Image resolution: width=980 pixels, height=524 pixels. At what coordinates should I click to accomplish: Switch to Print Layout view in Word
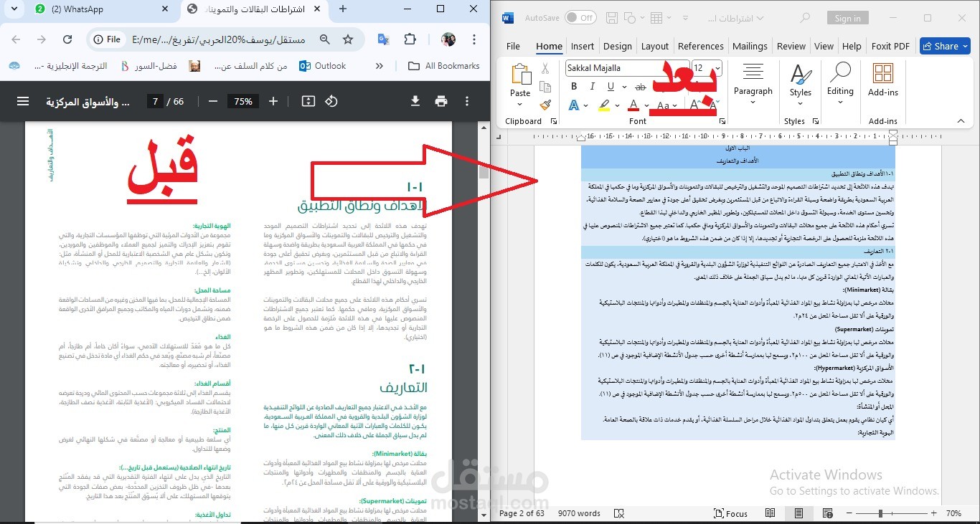pos(798,513)
